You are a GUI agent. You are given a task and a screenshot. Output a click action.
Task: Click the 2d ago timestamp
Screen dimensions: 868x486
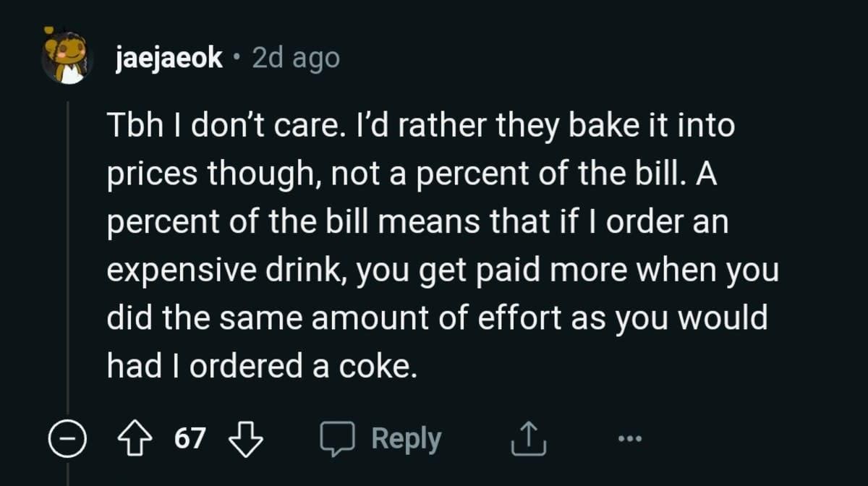click(x=295, y=59)
